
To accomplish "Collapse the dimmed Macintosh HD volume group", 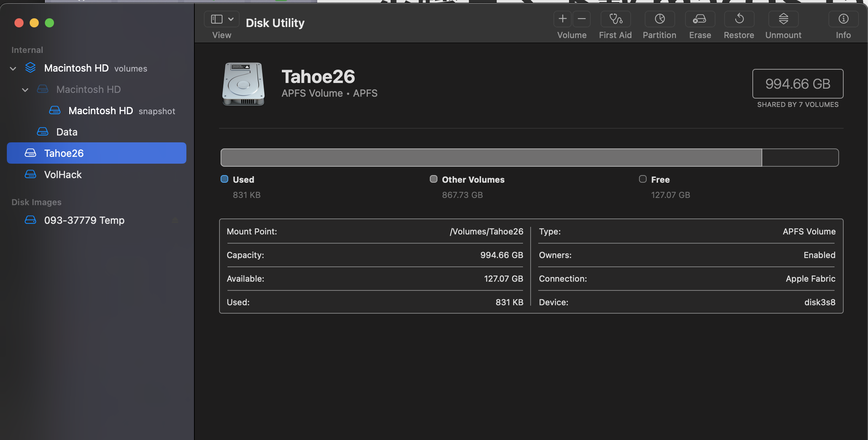I will coord(25,90).
